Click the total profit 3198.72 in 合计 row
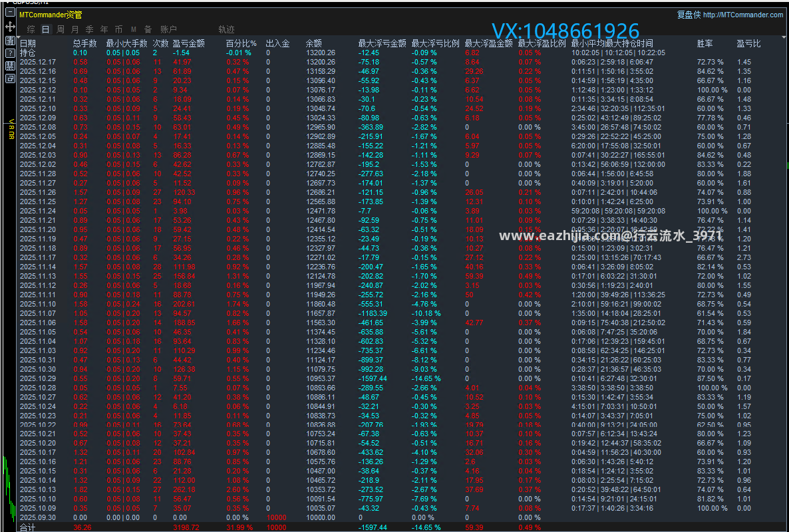The width and height of the screenshot is (789, 532). point(186,527)
